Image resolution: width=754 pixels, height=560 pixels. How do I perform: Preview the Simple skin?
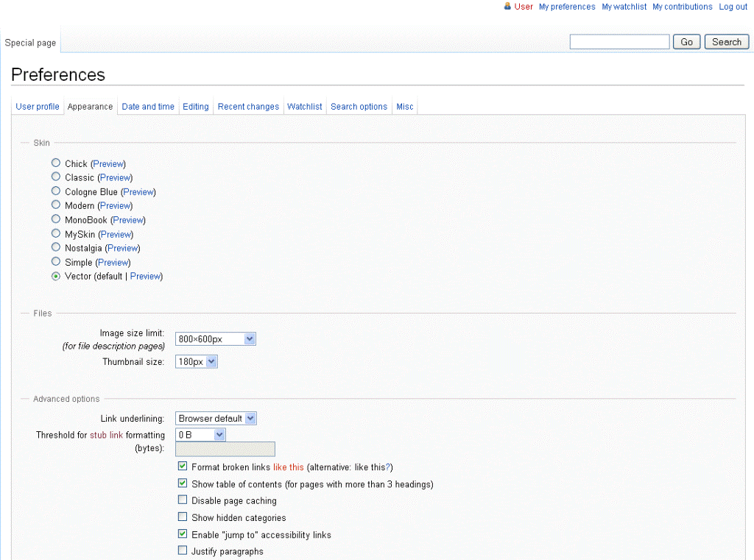tap(113, 263)
